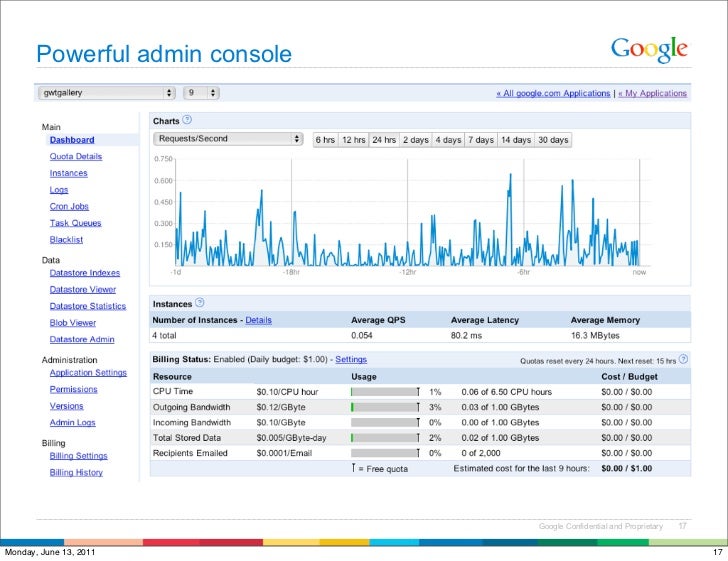The height and width of the screenshot is (561, 728).
Task: Go to My Applications link
Action: tap(652, 93)
